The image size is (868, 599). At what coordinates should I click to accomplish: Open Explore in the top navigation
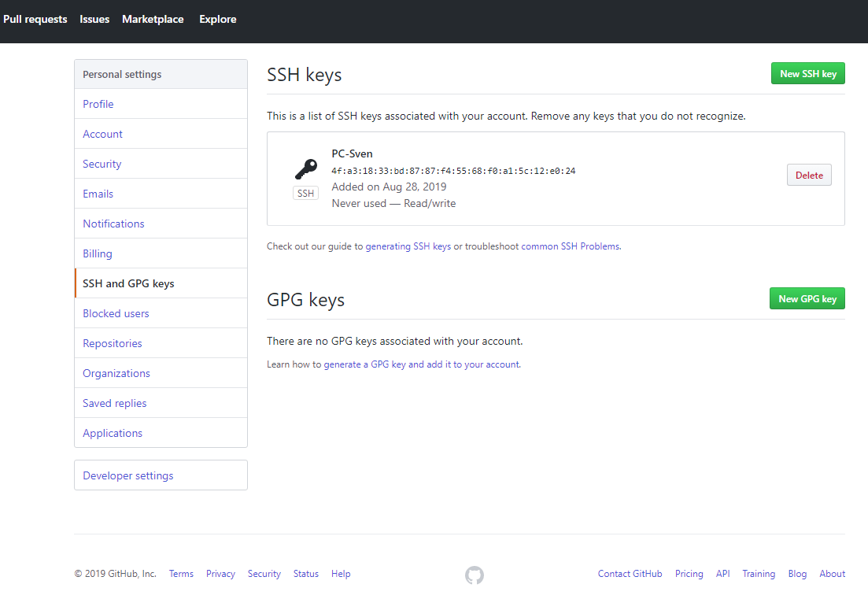click(x=217, y=19)
